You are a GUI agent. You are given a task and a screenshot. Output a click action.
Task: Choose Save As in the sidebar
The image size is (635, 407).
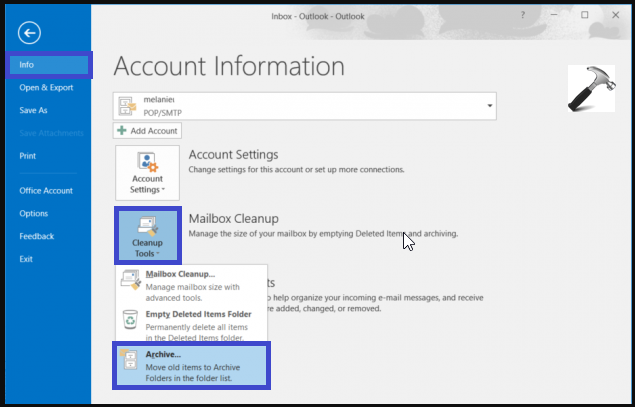[x=33, y=110]
